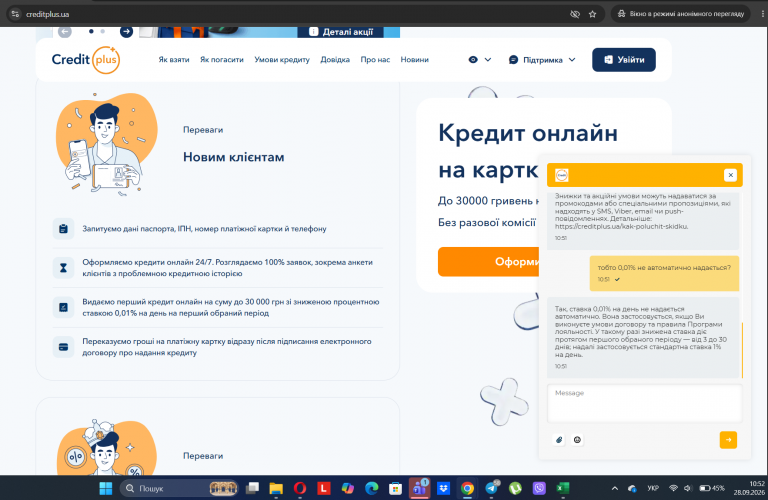Image resolution: width=768 pixels, height=500 pixels.
Task: Switch the УКР keyboard language
Action: pyautogui.click(x=652, y=488)
